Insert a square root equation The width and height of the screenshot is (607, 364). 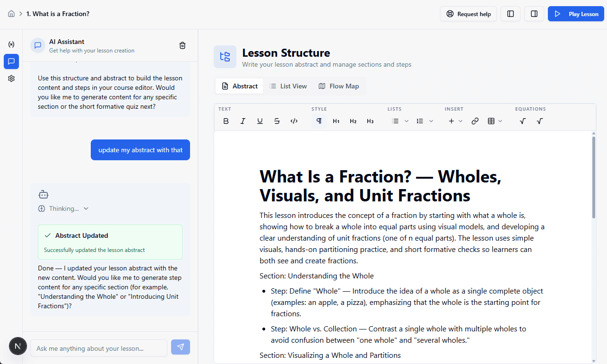tap(522, 121)
